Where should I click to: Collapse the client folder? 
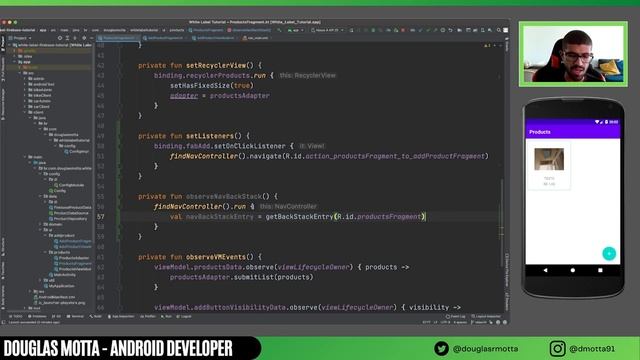25,112
